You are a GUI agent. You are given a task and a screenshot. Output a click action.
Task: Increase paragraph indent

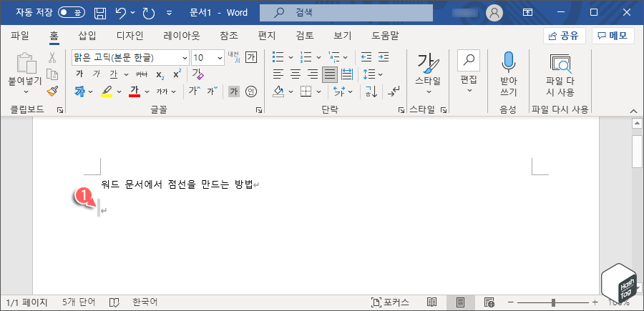384,57
